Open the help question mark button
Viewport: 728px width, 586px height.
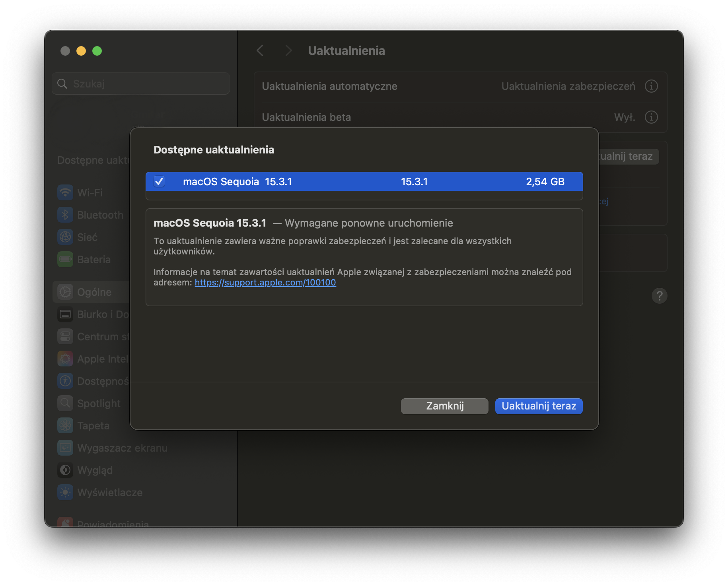tap(659, 296)
